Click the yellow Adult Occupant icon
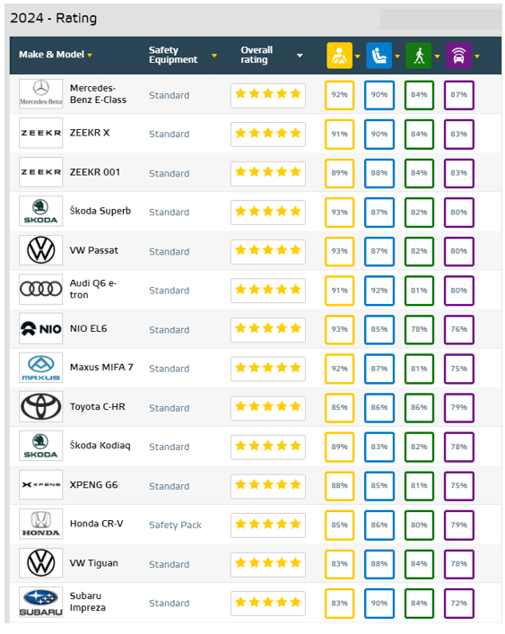This screenshot has height=634, width=505. (339, 55)
